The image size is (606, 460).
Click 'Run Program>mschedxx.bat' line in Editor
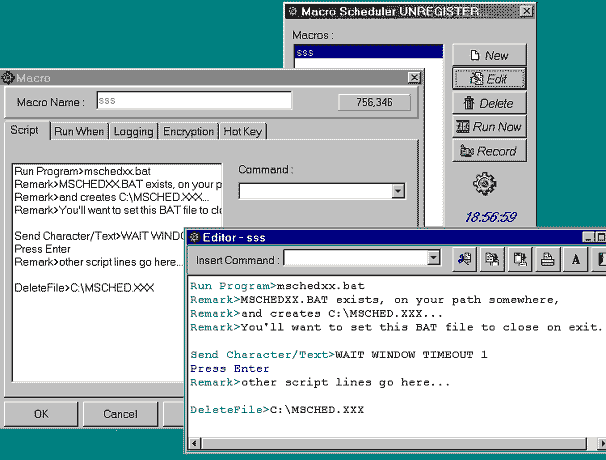tap(277, 286)
